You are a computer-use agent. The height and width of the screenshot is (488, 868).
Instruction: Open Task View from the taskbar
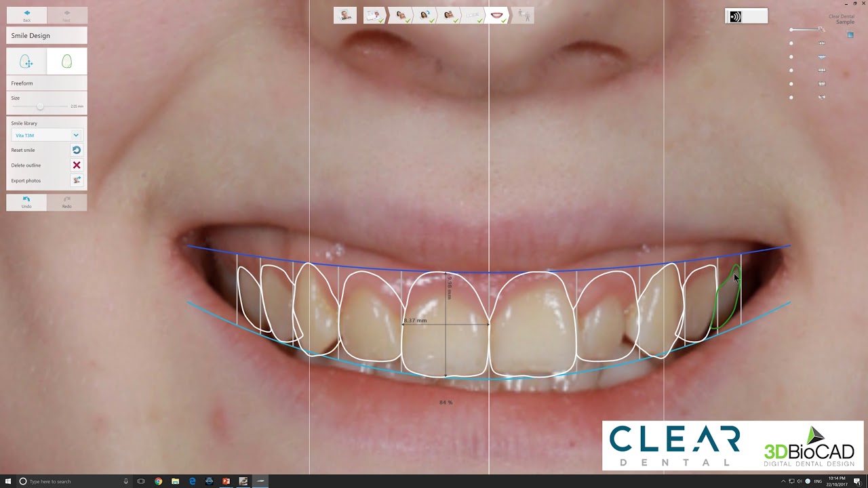142,481
